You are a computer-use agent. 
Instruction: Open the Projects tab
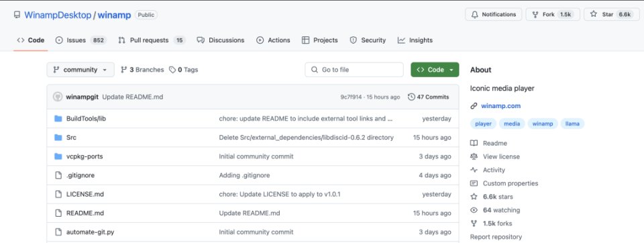pyautogui.click(x=319, y=40)
